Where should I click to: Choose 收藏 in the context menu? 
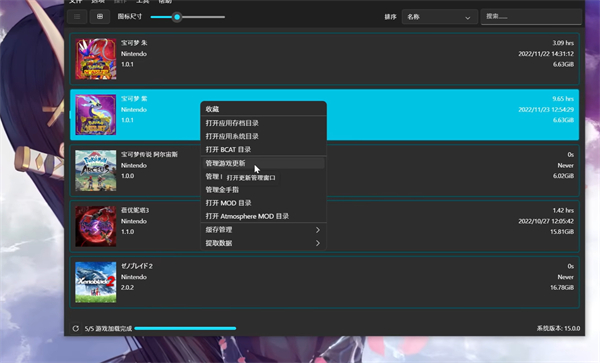[x=263, y=109]
